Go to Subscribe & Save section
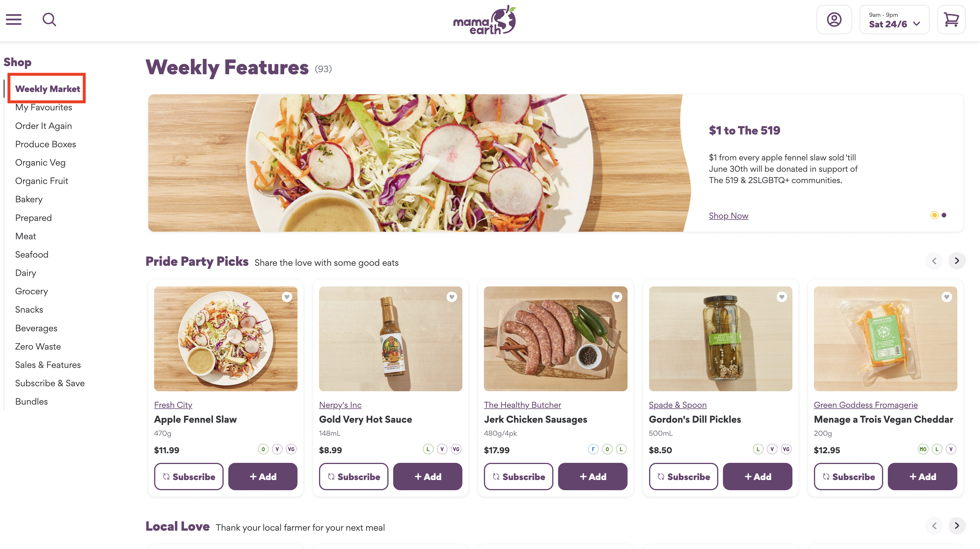The image size is (980, 549). coord(50,383)
